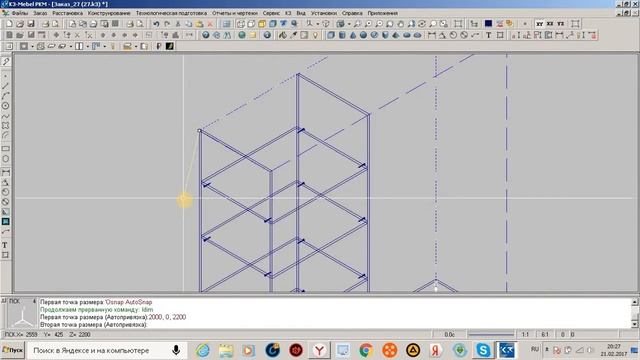Click the info 'i' sphere icon
Screen dimensions: 640x360
pos(267,36)
